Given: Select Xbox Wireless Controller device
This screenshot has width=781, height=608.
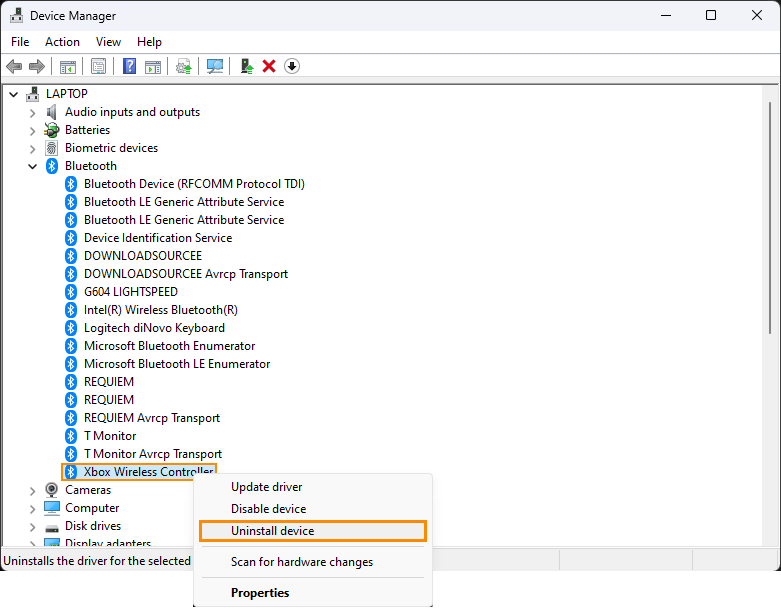Looking at the screenshot, I should coord(148,472).
